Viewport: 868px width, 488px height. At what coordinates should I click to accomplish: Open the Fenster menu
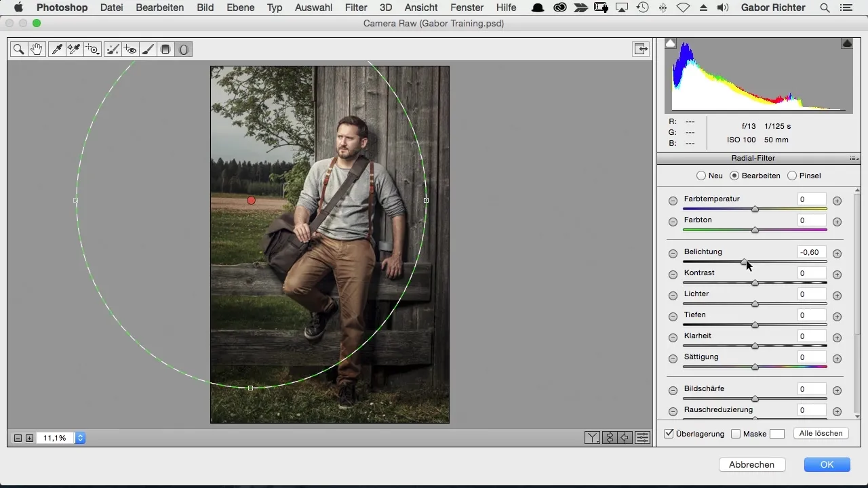tap(467, 7)
